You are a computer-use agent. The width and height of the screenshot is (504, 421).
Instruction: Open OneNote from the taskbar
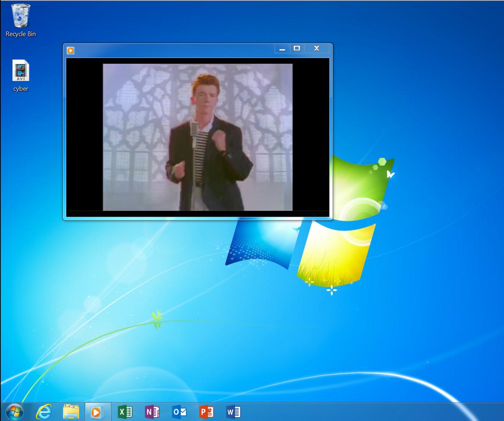152,412
